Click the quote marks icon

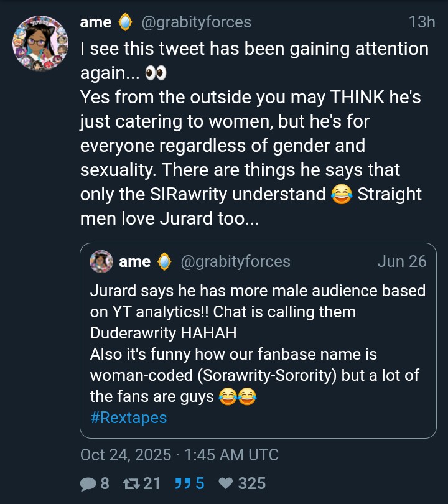coord(181,483)
